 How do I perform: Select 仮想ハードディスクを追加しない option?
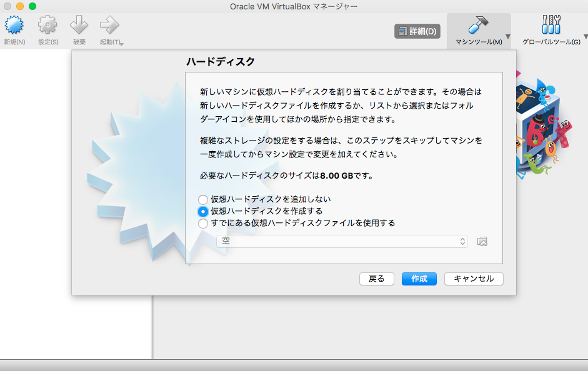coord(202,199)
